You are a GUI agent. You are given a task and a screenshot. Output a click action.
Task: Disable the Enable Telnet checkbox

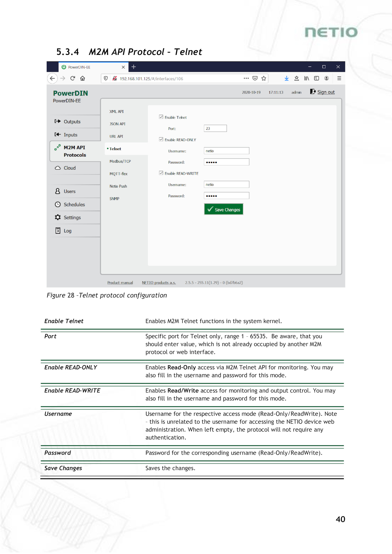point(161,117)
